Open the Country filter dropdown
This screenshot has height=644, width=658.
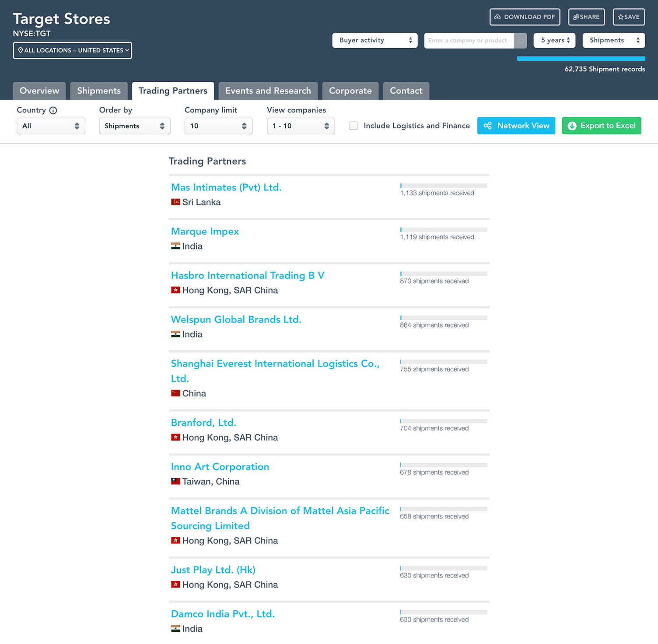(51, 126)
